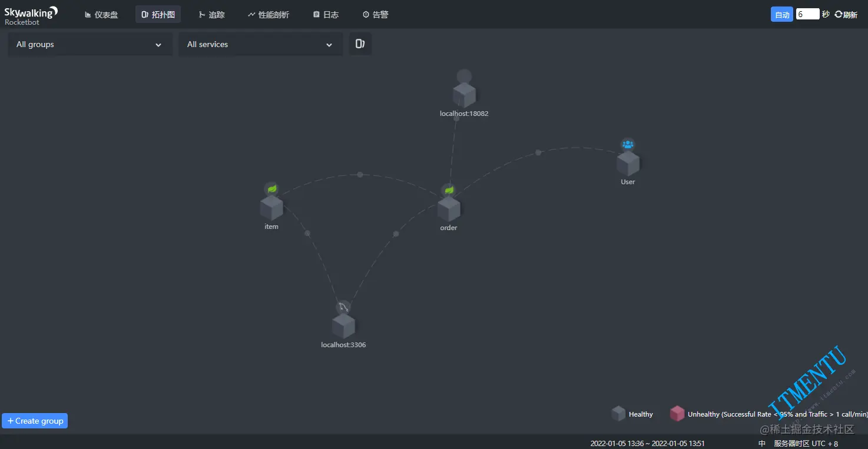868x449 pixels.
Task: Select the User node cube
Action: pos(628,164)
